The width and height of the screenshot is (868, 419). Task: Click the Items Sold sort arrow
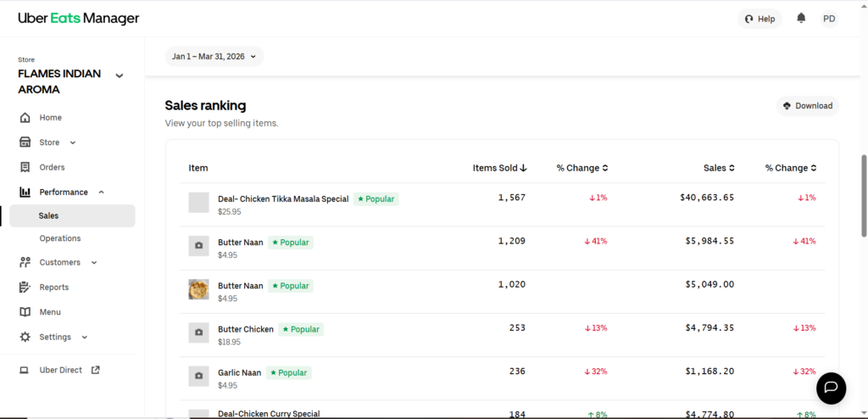(x=524, y=168)
